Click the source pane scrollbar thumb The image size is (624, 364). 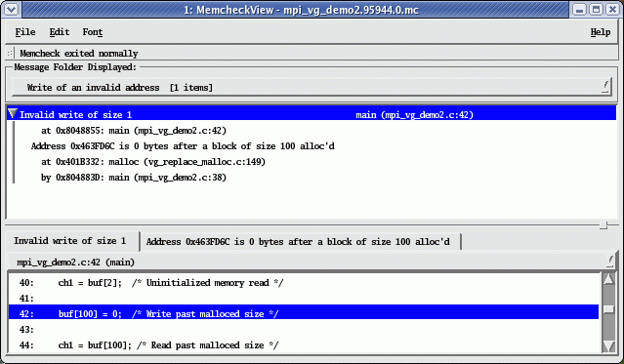(x=608, y=308)
